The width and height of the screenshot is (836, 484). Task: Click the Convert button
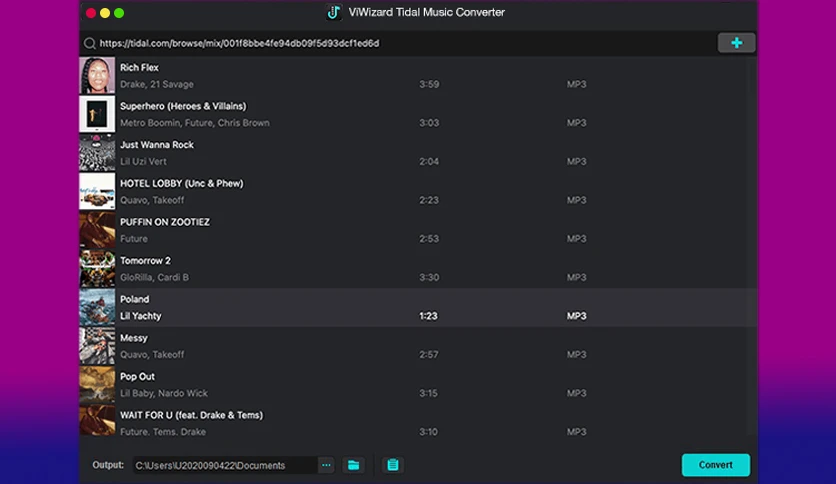click(x=716, y=465)
